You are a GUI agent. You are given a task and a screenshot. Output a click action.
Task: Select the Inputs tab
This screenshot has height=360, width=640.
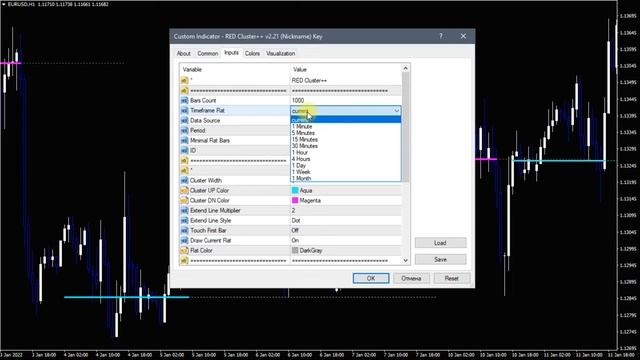(x=231, y=53)
